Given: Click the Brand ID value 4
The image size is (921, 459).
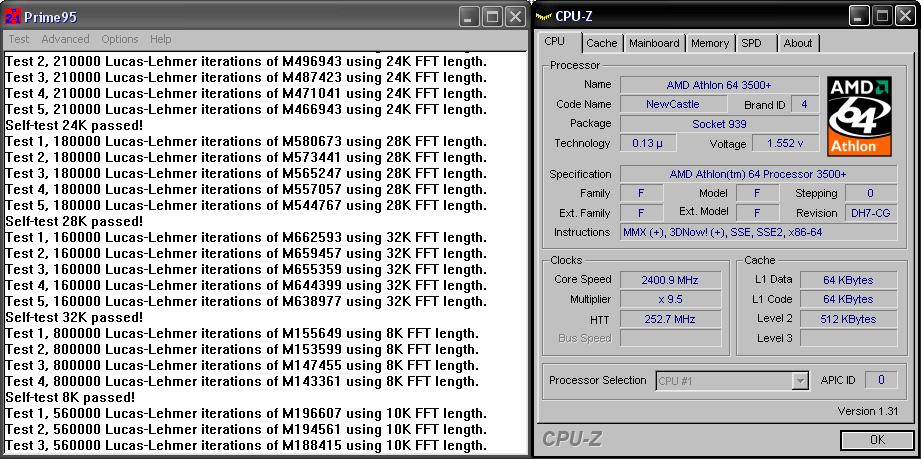Looking at the screenshot, I should click(x=804, y=105).
